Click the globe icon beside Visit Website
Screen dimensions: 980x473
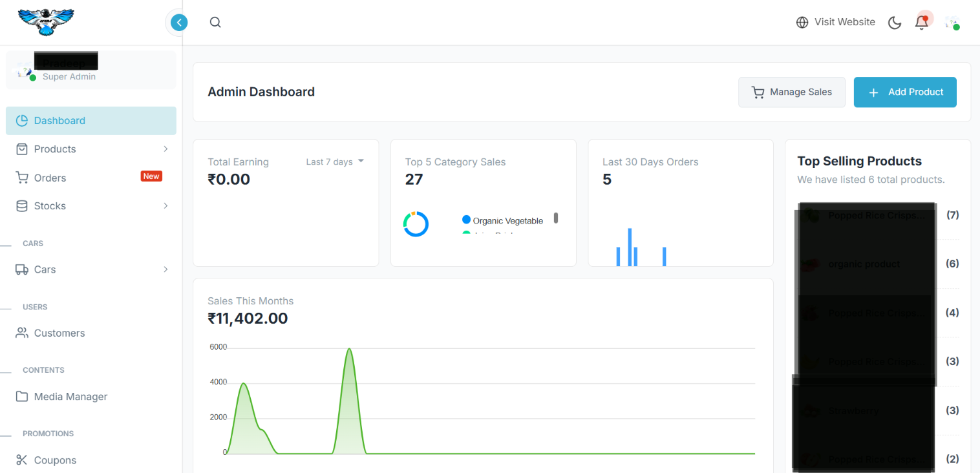pos(802,23)
